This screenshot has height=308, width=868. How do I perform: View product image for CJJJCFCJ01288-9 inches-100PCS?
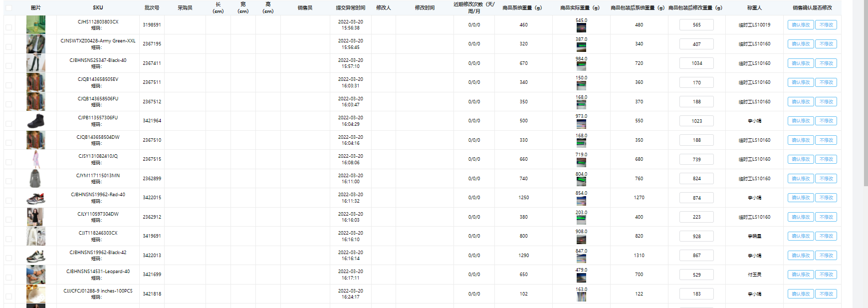pos(36,294)
